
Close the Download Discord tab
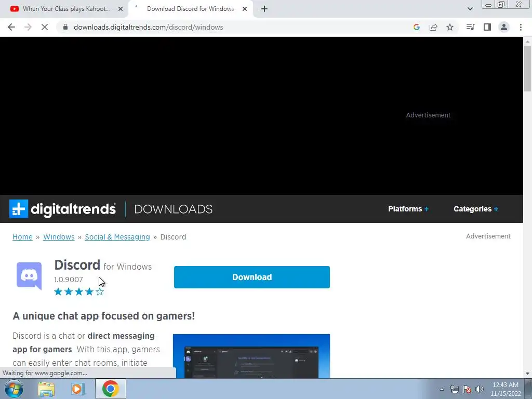pyautogui.click(x=245, y=9)
